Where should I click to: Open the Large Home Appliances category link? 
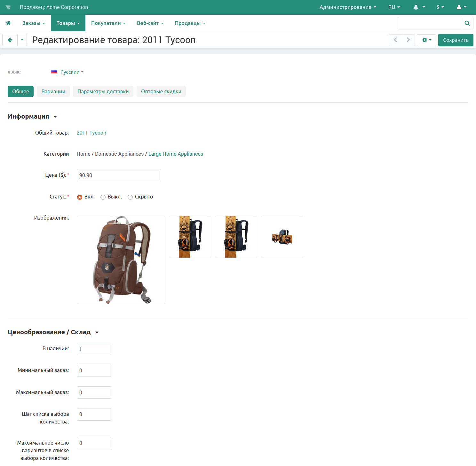[176, 154]
